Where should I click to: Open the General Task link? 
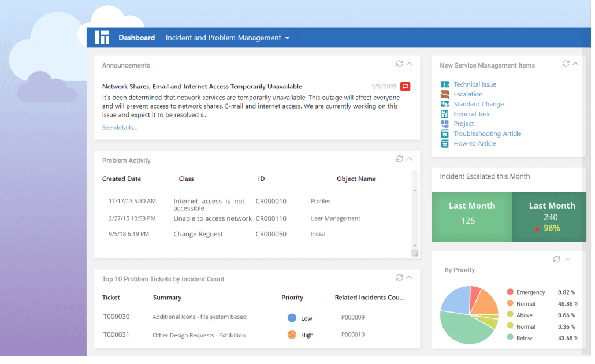click(472, 114)
